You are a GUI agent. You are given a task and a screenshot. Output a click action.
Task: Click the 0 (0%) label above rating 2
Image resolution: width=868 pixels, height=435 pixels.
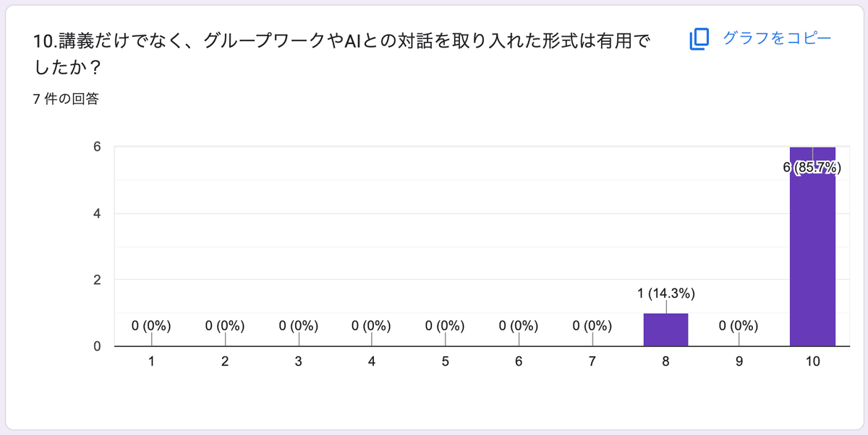(224, 327)
